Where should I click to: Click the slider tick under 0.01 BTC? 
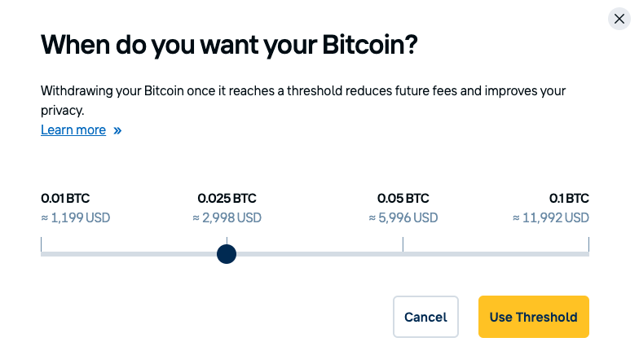[42, 245]
